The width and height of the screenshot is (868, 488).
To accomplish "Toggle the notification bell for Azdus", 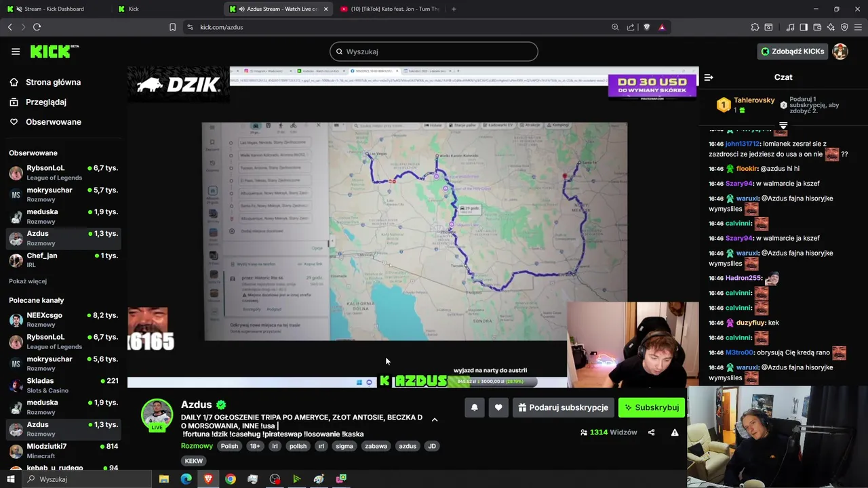I will point(475,407).
